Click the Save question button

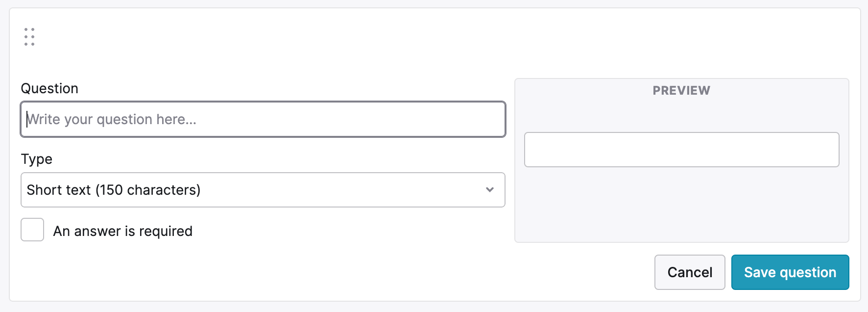790,272
